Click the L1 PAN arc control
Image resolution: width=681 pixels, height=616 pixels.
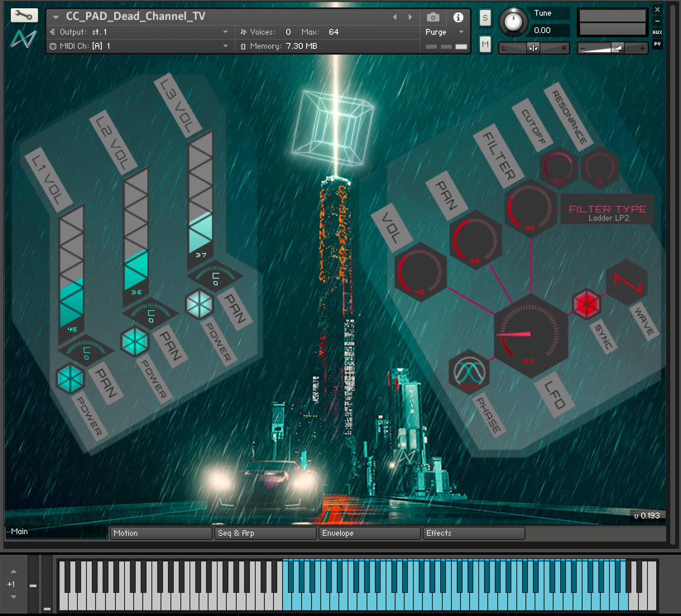(86, 350)
